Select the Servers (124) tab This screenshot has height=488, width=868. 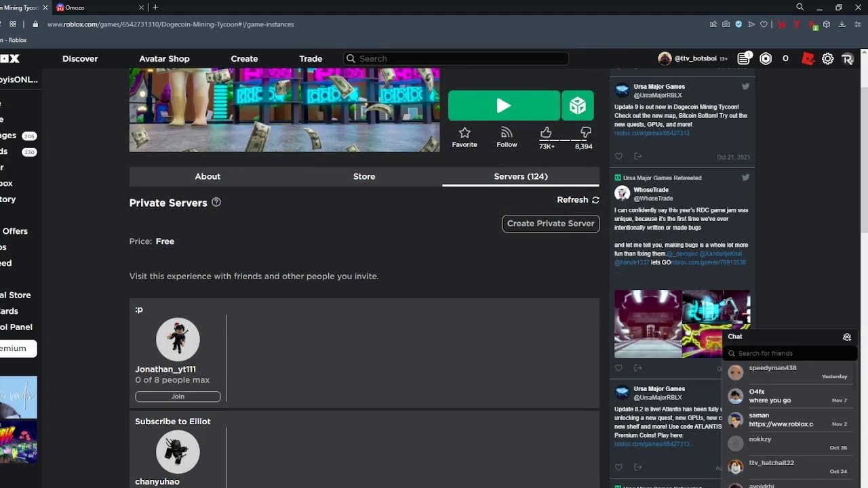[x=521, y=176]
